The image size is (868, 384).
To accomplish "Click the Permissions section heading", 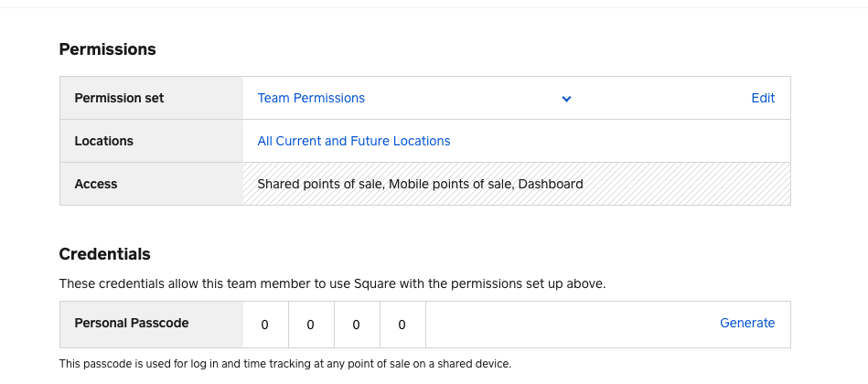I will click(x=107, y=49).
